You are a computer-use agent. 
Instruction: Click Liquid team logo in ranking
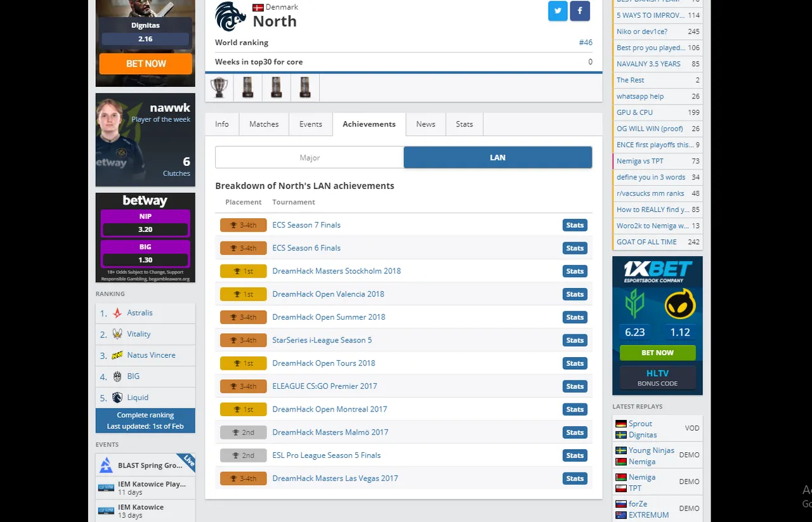click(117, 398)
